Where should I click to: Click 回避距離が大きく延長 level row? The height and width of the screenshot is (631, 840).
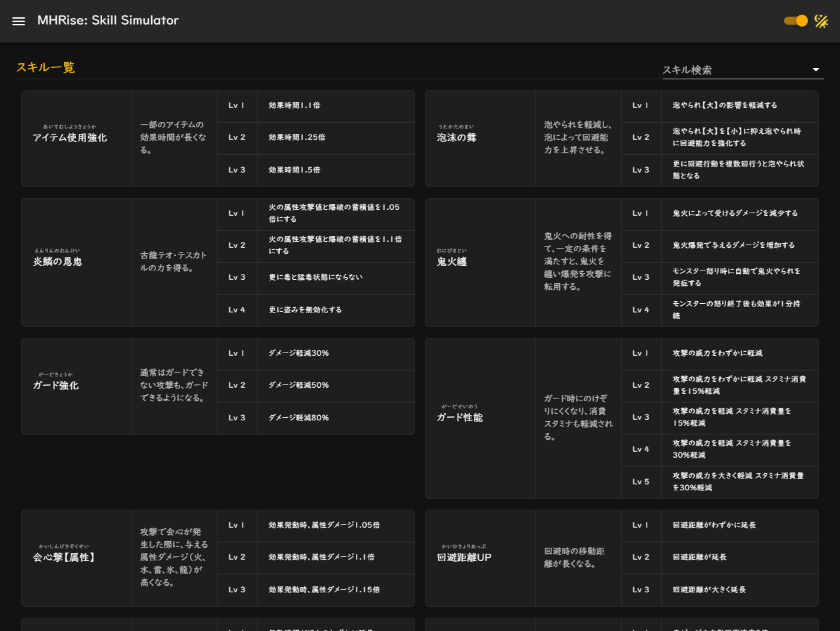click(x=720, y=590)
